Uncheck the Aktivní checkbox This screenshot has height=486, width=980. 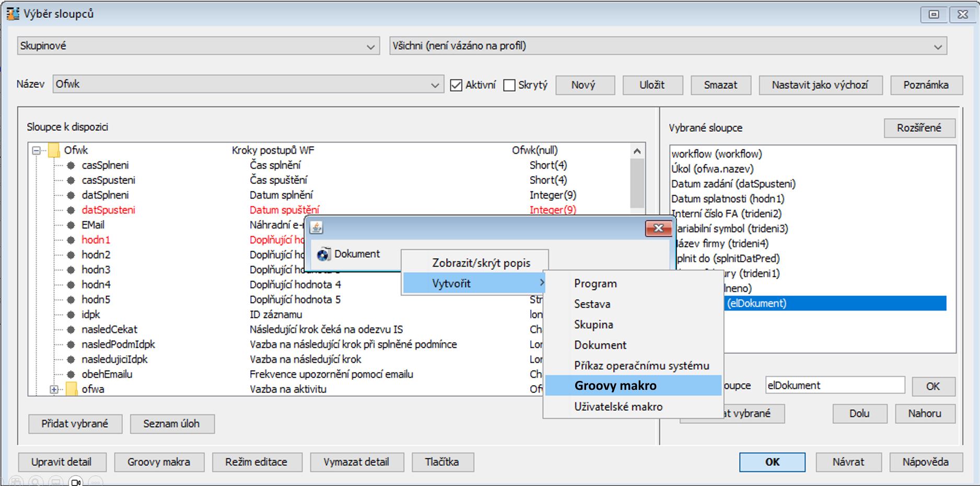[x=456, y=85]
